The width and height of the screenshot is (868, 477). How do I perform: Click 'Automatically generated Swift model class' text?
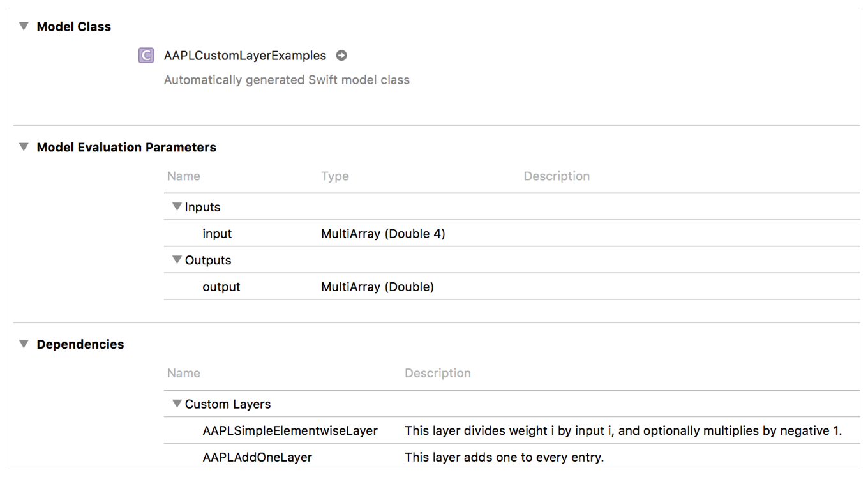coord(287,80)
